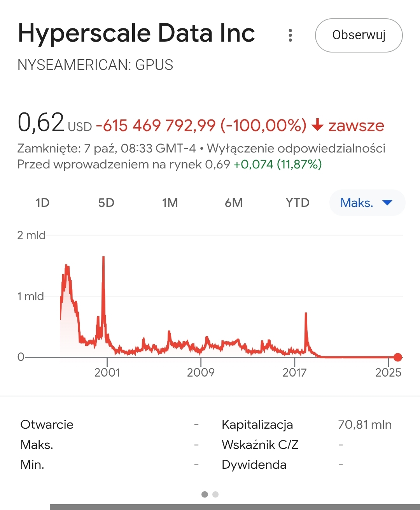
Task: Go to the second page indicator dot
Action: tap(215, 494)
